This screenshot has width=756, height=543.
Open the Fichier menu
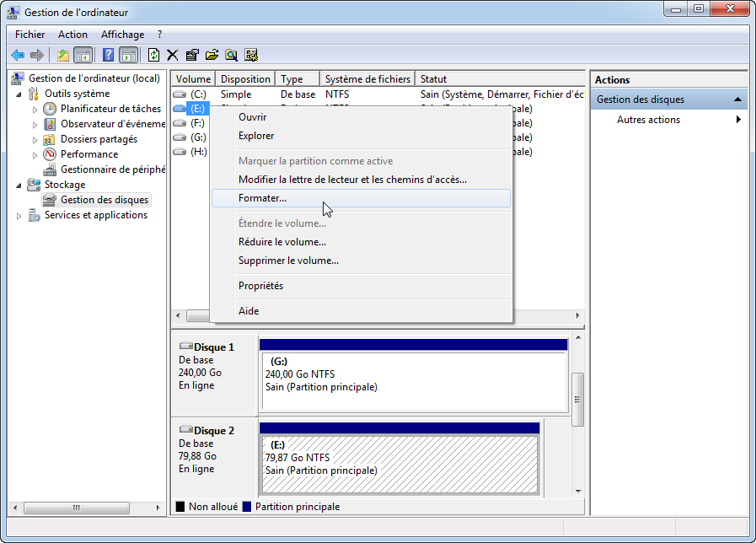[29, 35]
